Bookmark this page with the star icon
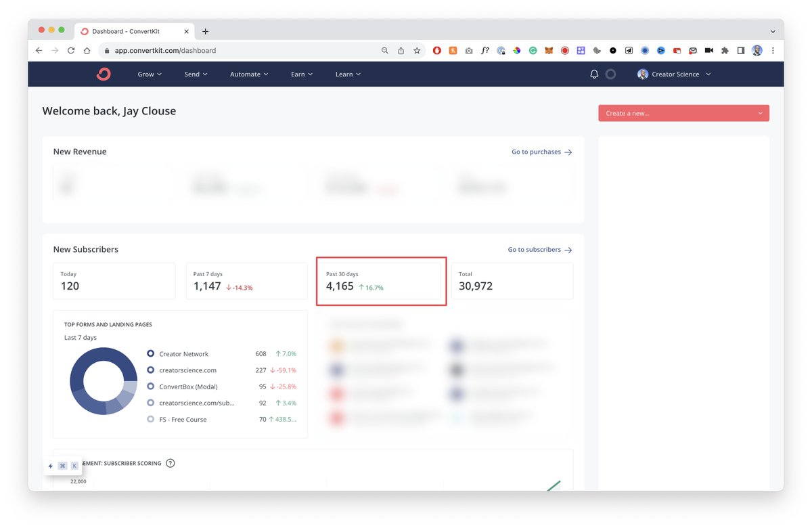 pos(418,51)
